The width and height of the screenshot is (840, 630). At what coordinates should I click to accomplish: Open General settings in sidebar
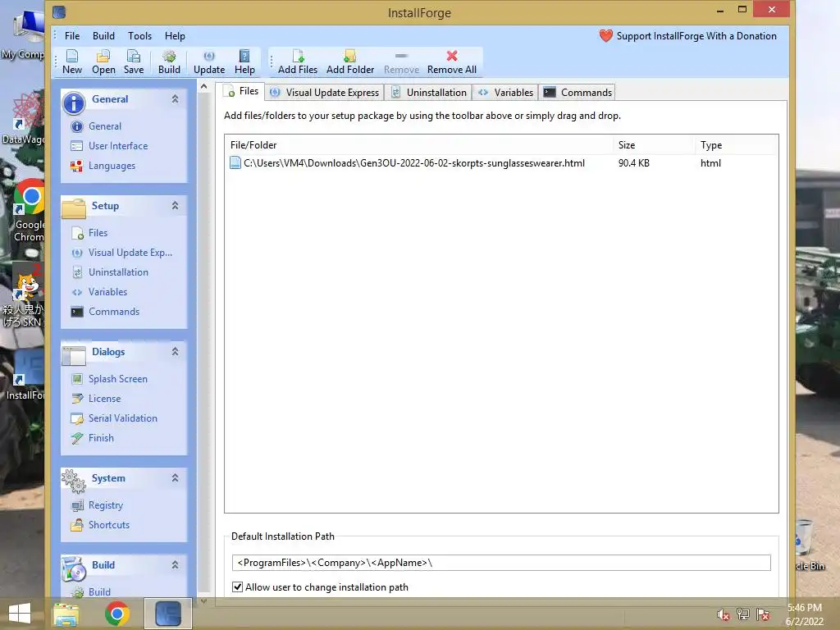[x=104, y=126]
